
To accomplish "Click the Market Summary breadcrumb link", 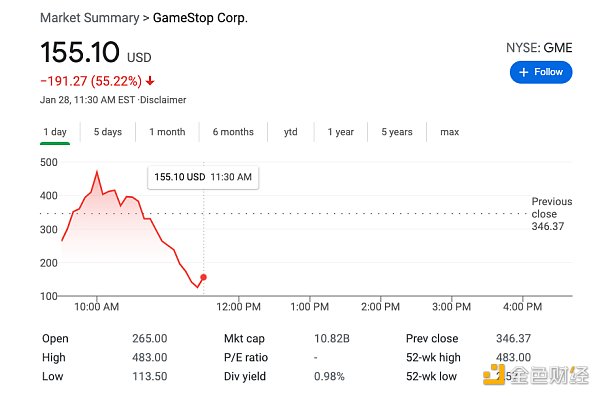I will click(90, 18).
